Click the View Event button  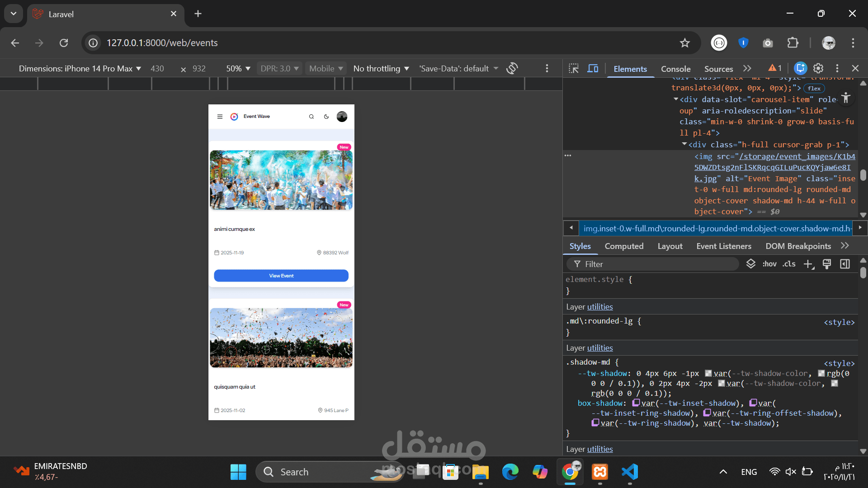click(281, 276)
